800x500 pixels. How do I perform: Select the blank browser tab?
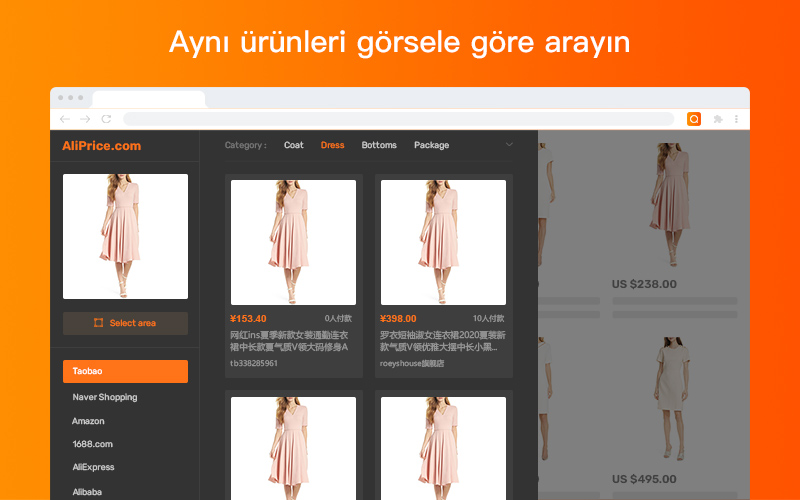(x=148, y=99)
